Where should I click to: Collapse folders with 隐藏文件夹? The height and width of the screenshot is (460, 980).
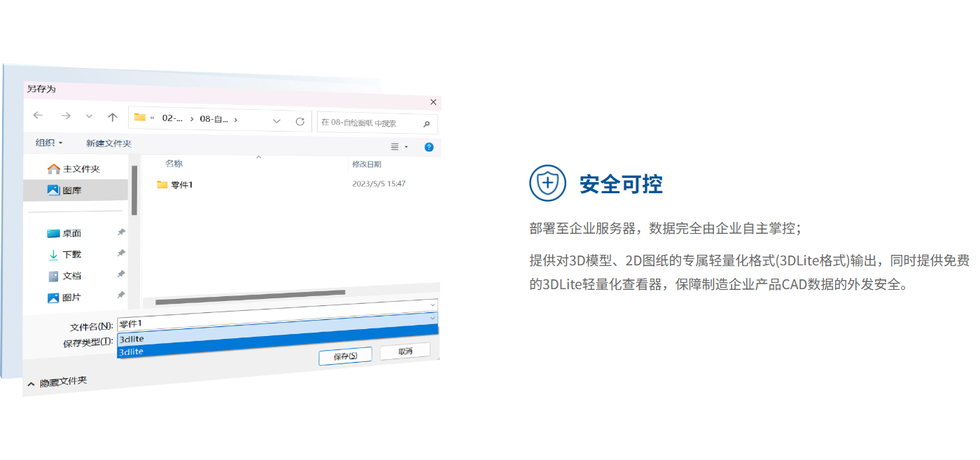coord(57,382)
